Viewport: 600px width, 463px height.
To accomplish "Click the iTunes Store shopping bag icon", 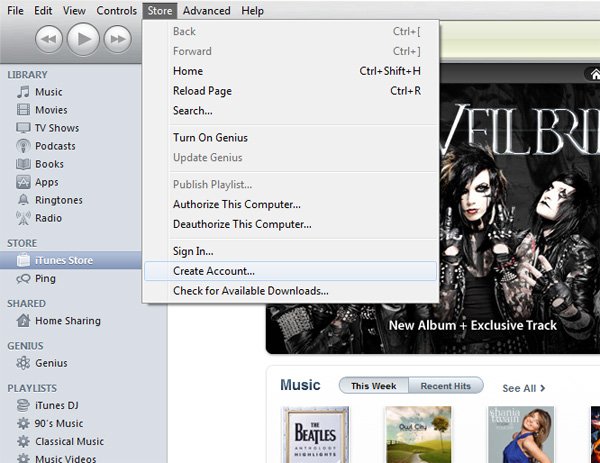I will tap(23, 260).
